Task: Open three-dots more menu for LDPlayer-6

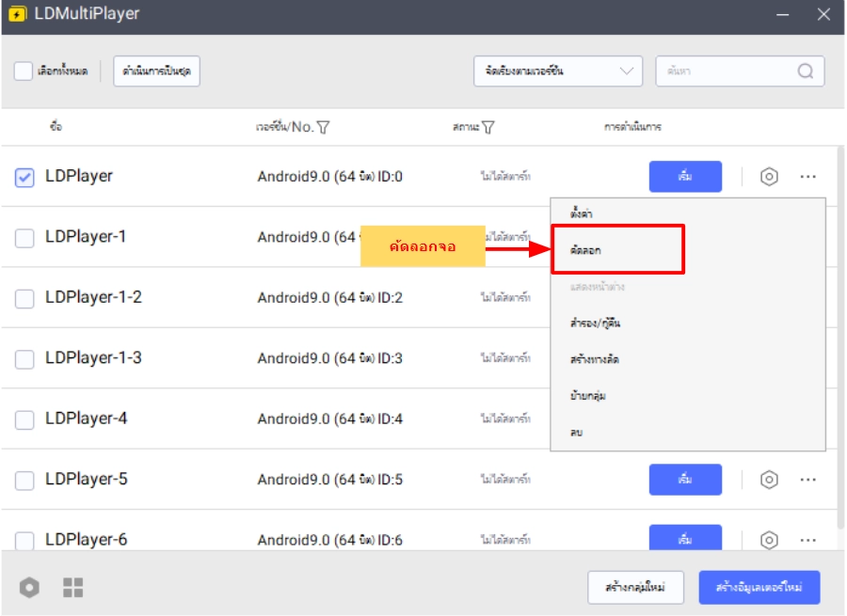Action: pos(808,540)
